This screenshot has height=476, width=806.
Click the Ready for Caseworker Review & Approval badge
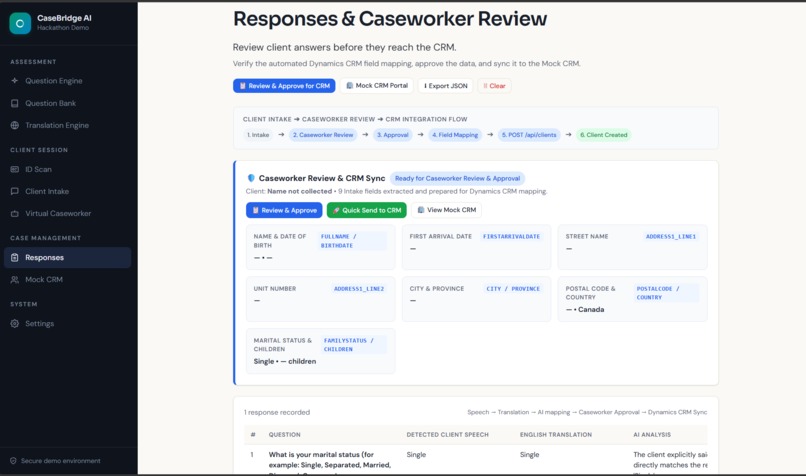click(457, 178)
